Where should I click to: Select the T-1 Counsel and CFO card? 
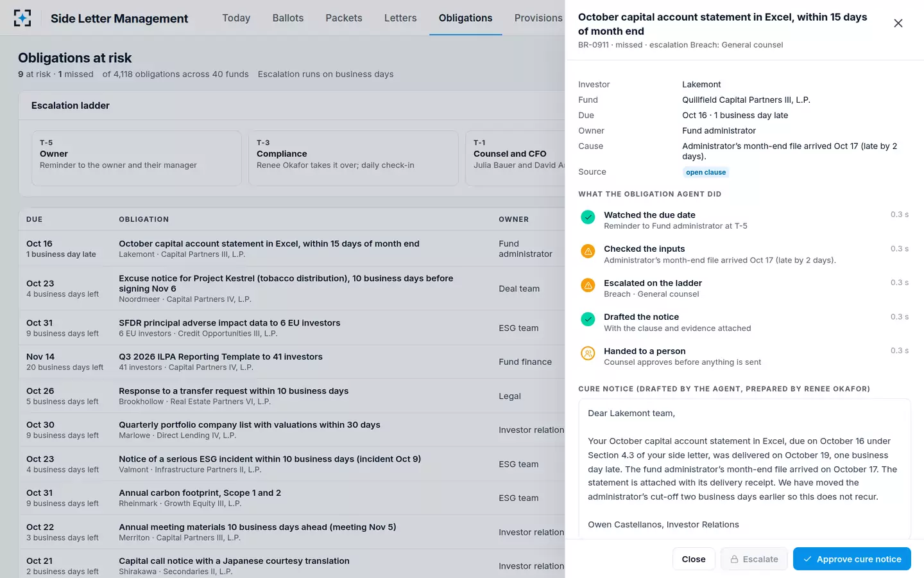[515, 158]
